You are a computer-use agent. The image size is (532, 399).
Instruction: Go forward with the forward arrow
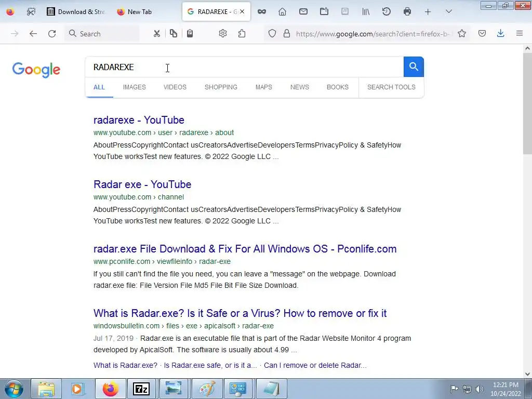(15, 33)
